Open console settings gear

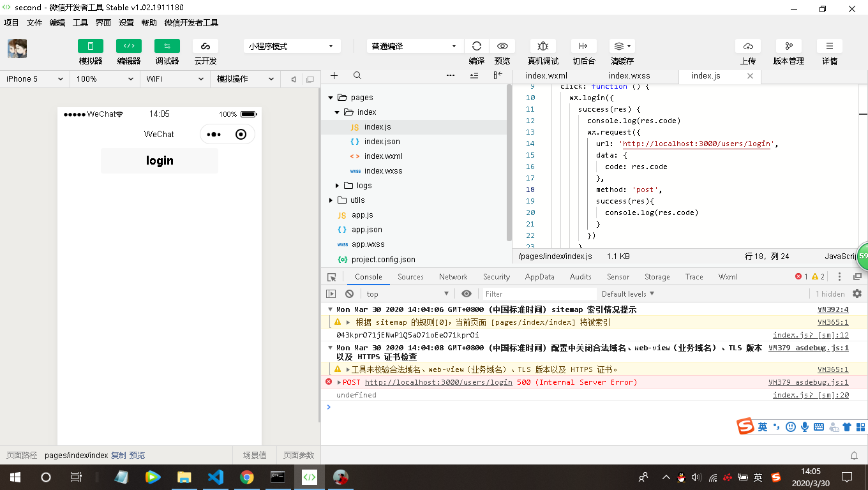click(857, 293)
